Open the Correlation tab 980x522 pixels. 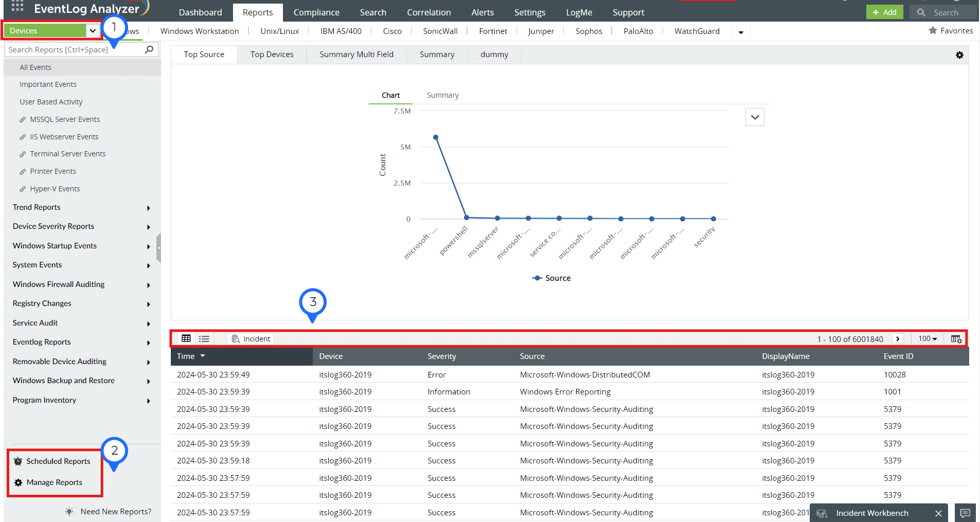click(429, 12)
